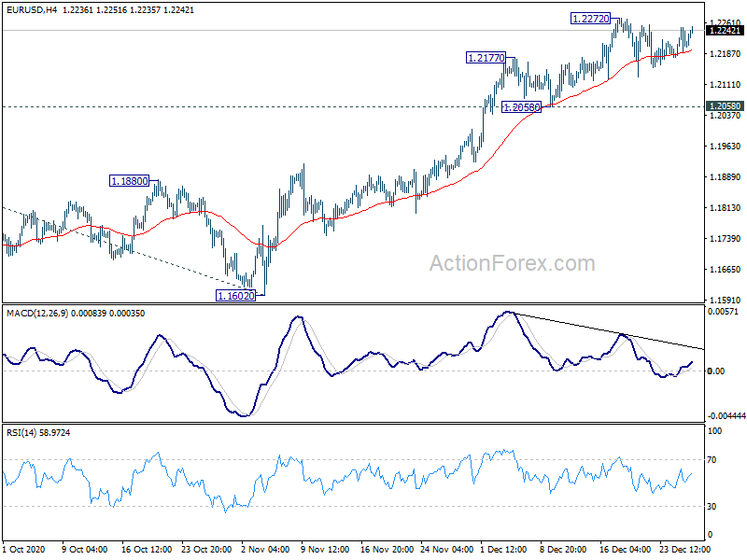Image resolution: width=747 pixels, height=560 pixels.
Task: Click the current price tag 1.22421
Action: 725,30
